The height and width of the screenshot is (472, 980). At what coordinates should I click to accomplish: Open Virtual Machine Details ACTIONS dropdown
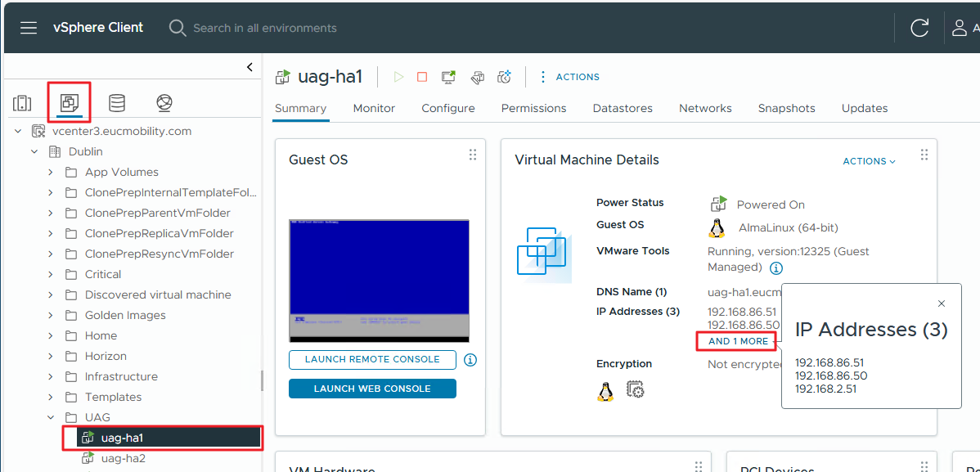pos(869,161)
